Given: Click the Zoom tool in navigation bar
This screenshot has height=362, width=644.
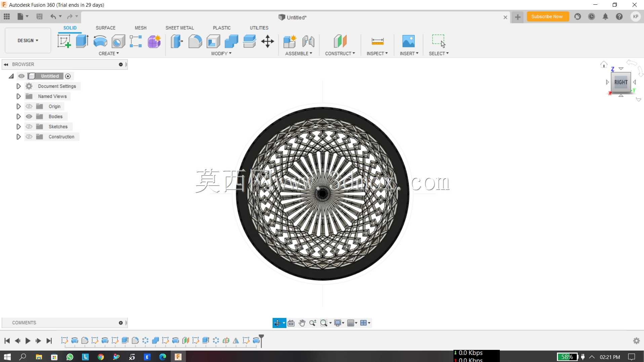Looking at the screenshot, I should [313, 323].
